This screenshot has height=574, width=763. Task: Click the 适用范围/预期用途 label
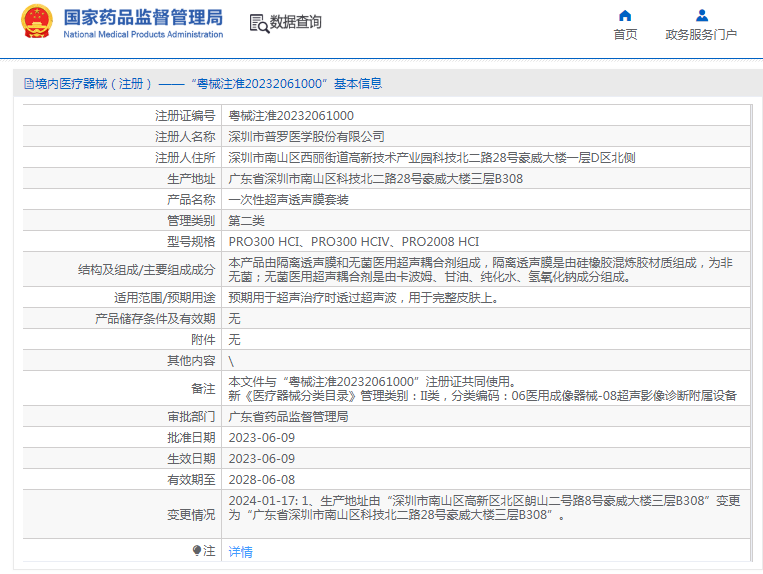click(164, 297)
